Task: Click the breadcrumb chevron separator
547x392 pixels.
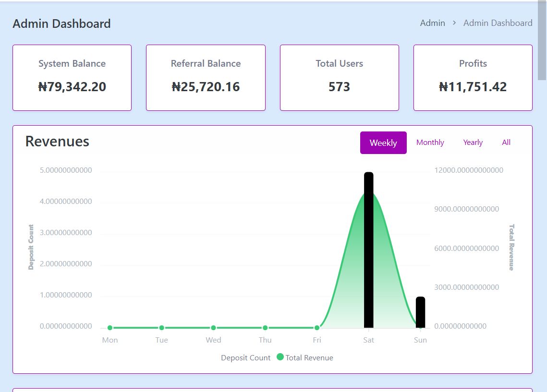Action: click(454, 23)
